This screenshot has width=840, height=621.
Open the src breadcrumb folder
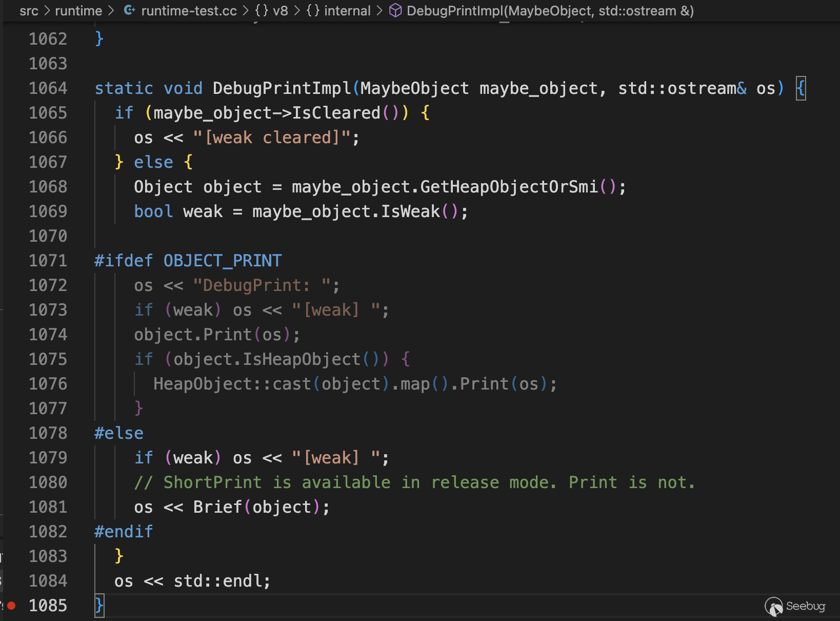point(29,11)
